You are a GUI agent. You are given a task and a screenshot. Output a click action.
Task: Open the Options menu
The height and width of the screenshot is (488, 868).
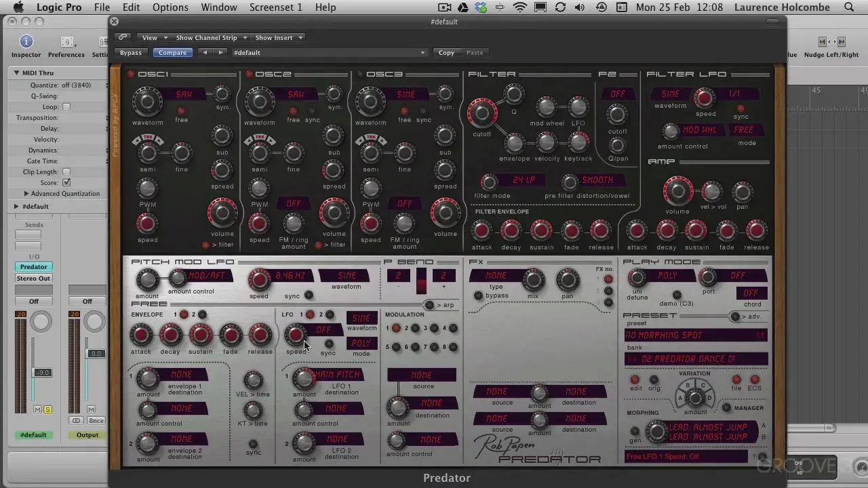[x=170, y=7]
